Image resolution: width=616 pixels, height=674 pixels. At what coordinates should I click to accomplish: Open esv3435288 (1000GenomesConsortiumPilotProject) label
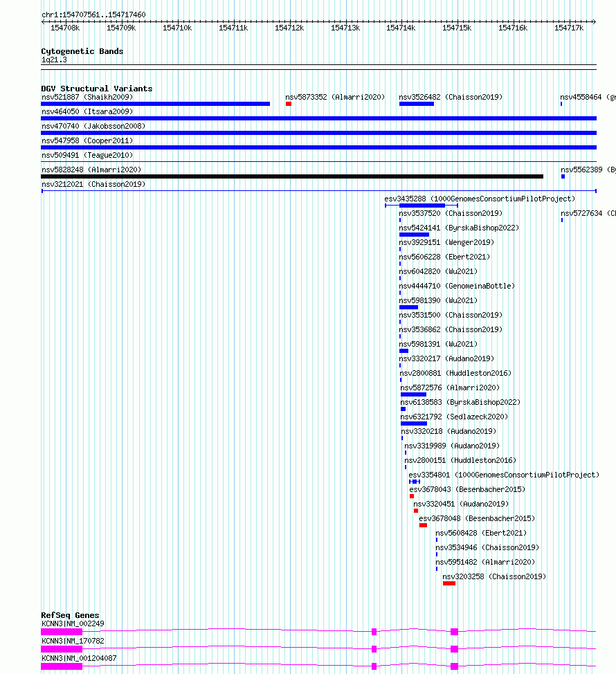point(480,199)
